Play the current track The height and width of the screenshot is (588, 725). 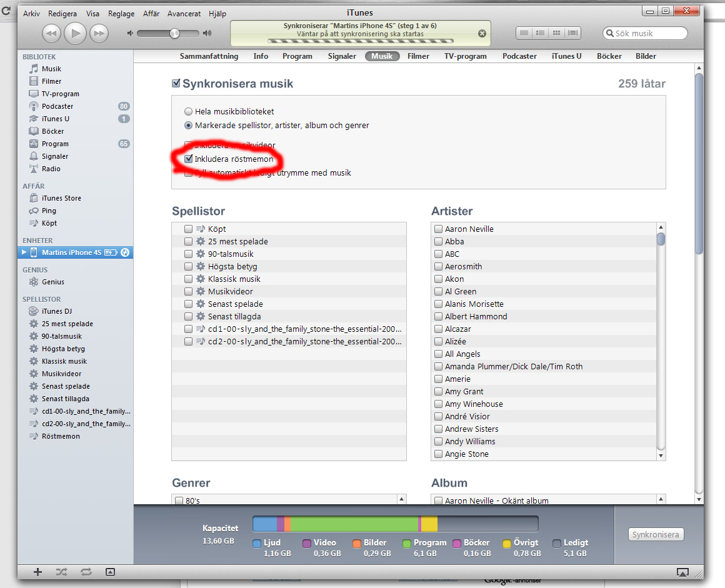point(76,33)
